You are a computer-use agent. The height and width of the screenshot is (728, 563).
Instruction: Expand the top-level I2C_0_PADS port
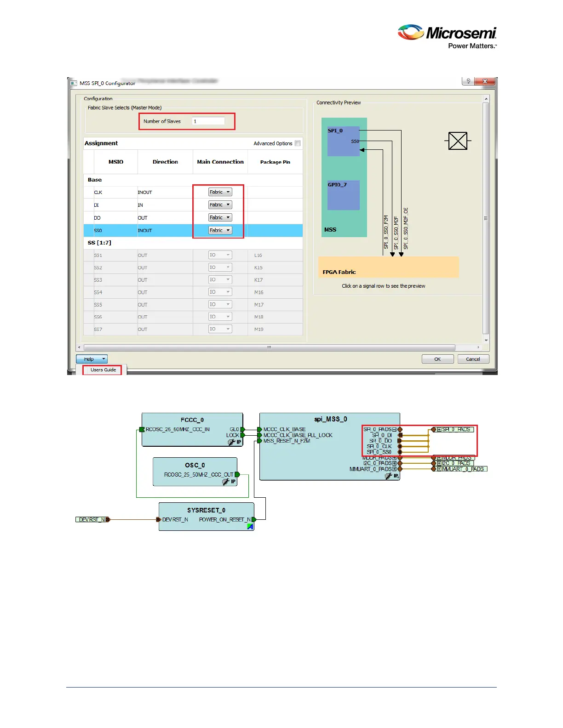(439, 463)
